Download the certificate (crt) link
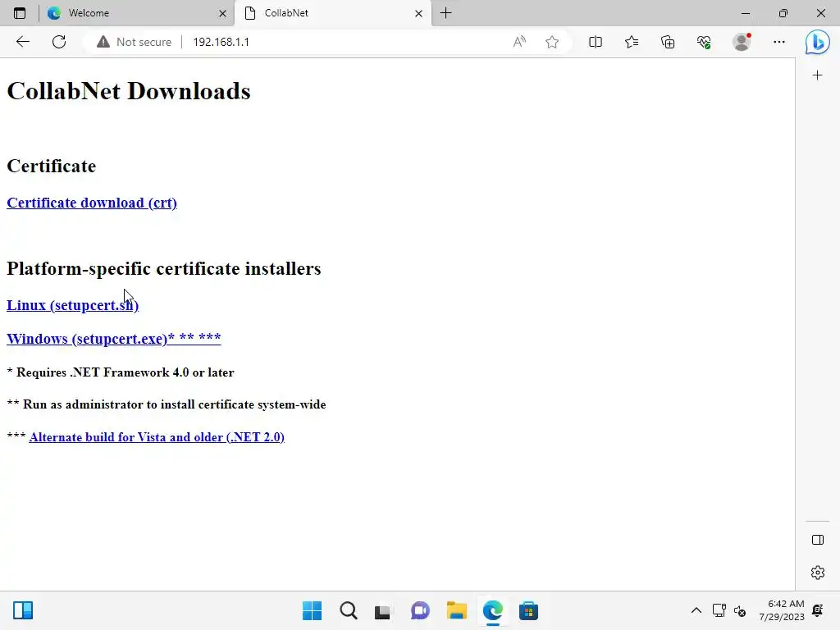Screen dimensions: 840x630 [x=92, y=203]
